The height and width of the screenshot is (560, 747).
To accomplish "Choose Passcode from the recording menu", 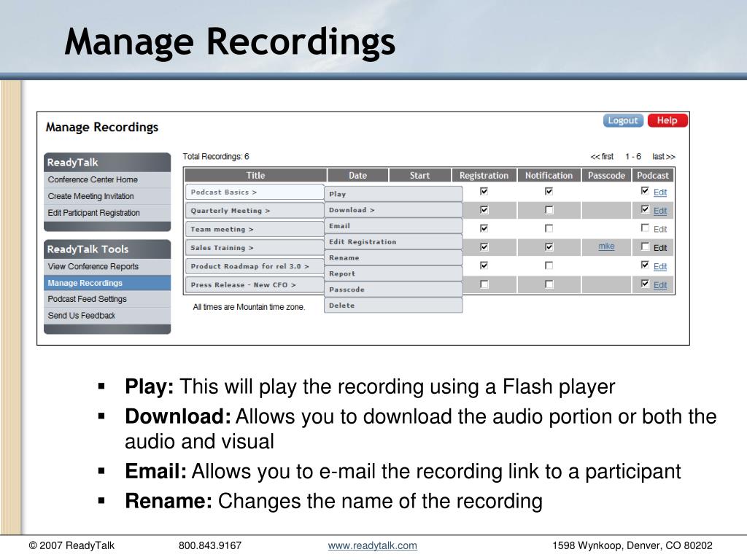I will (x=393, y=289).
